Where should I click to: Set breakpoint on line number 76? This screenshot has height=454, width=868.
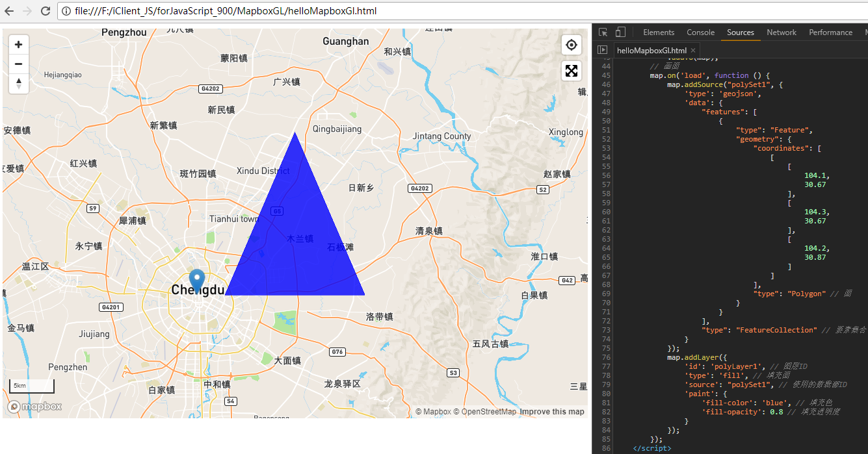coord(606,357)
